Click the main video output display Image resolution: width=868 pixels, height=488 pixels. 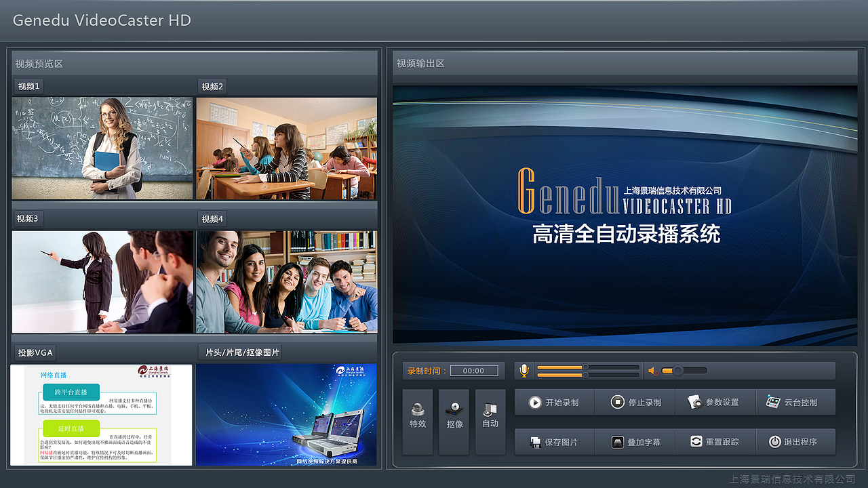pyautogui.click(x=625, y=214)
